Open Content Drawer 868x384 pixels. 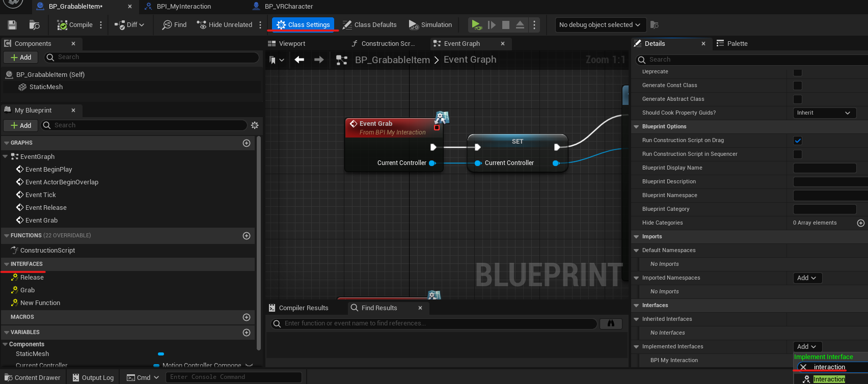coord(33,378)
